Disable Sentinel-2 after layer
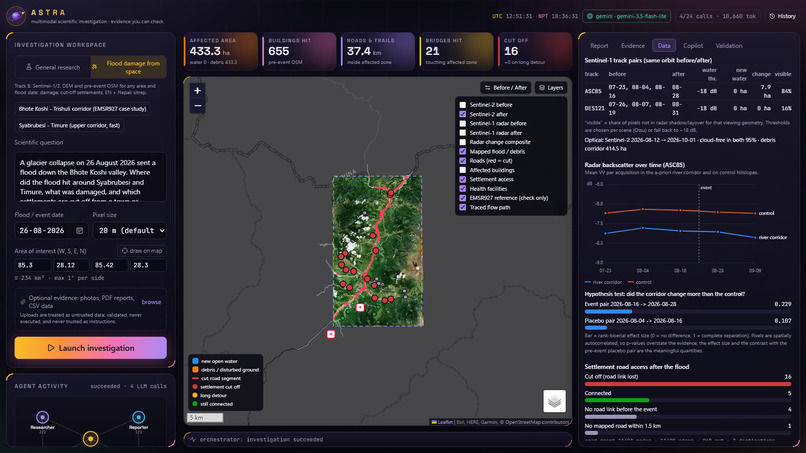Viewport: 806px width, 453px height. 463,114
